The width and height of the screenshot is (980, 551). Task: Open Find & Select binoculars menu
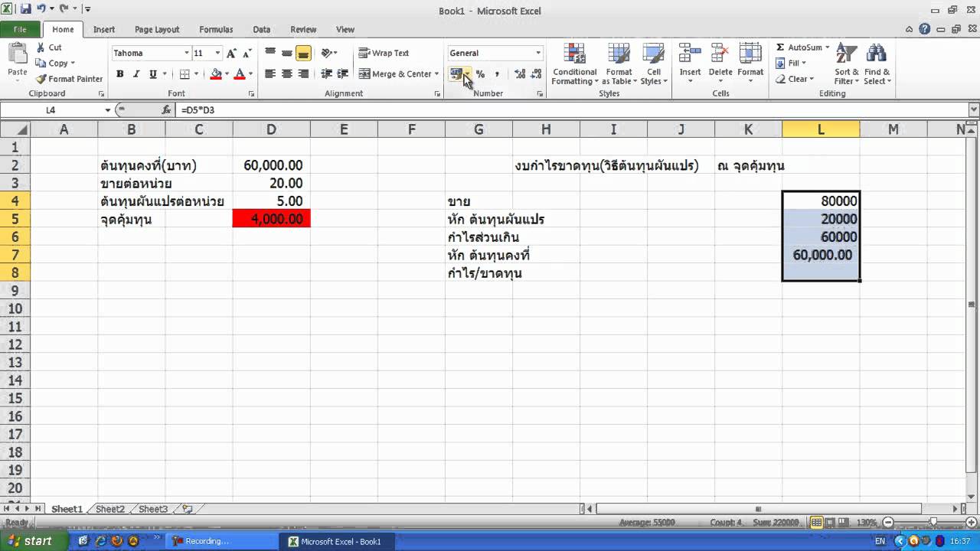877,64
